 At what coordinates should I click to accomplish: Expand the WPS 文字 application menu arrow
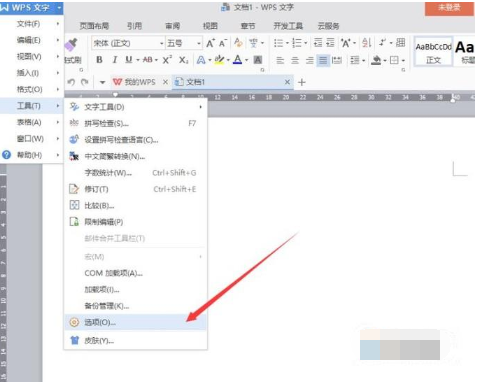(x=59, y=7)
